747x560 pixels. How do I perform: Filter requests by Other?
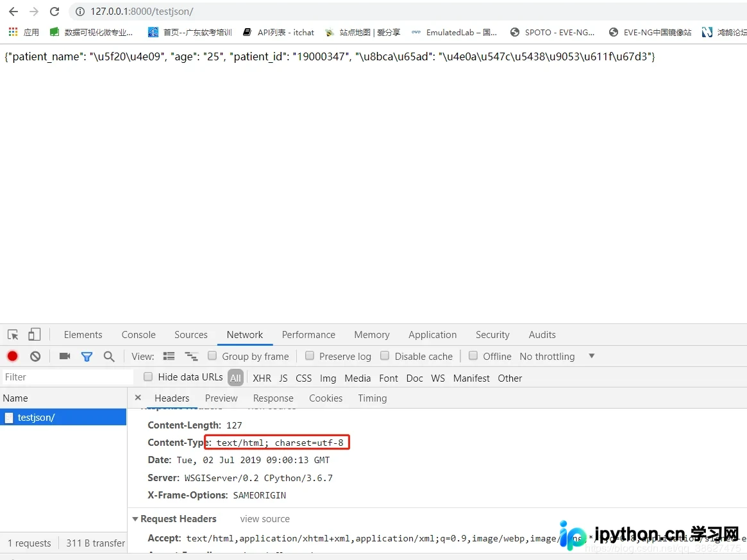click(x=510, y=378)
